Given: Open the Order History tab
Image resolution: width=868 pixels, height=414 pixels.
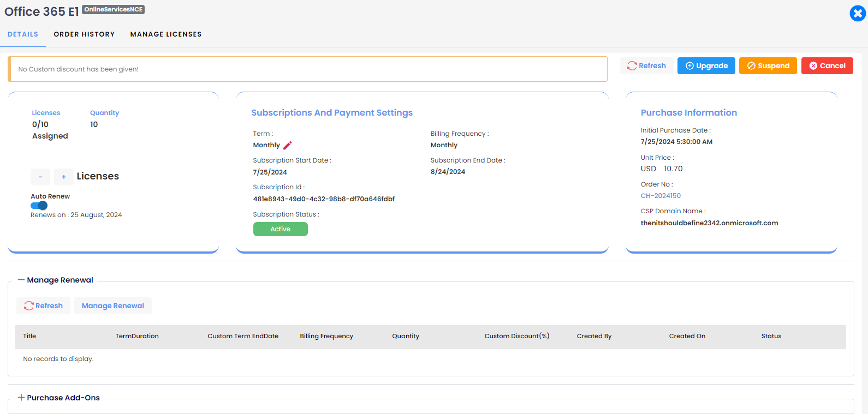Looking at the screenshot, I should (x=84, y=34).
